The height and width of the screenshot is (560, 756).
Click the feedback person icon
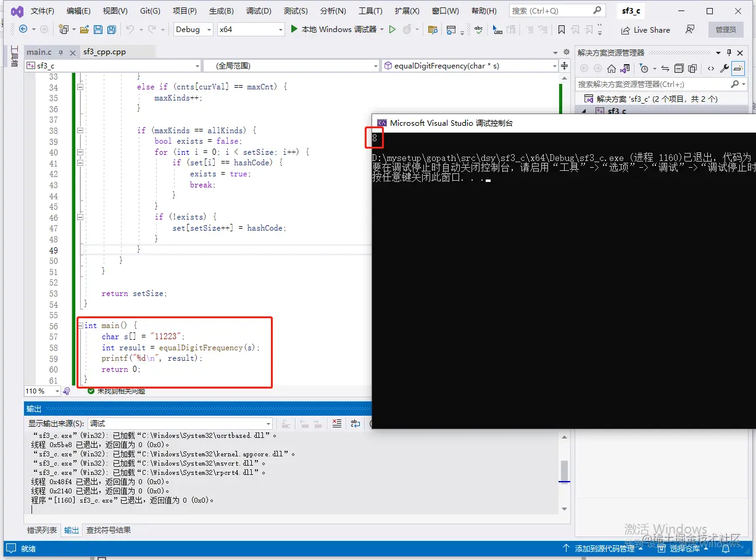point(690,29)
